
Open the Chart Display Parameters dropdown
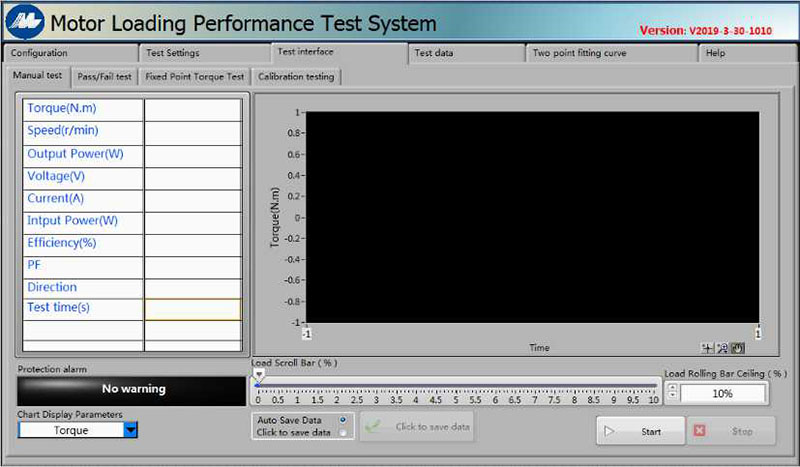[x=130, y=430]
